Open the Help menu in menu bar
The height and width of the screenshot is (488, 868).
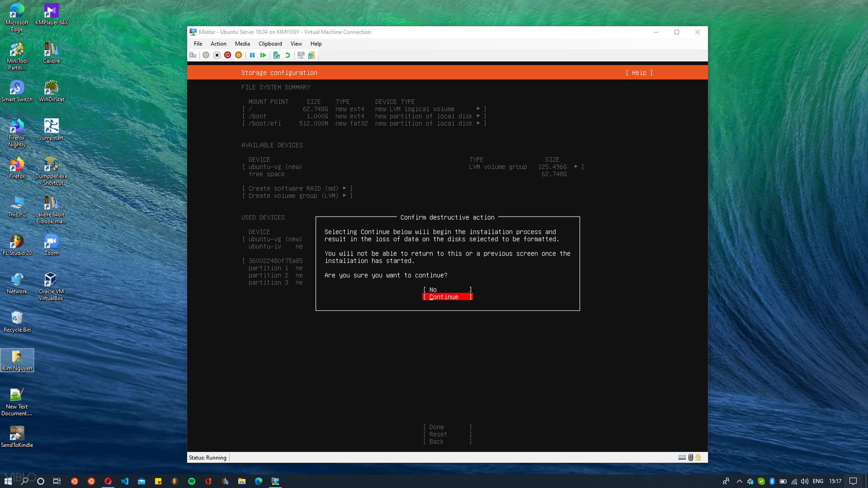pyautogui.click(x=316, y=44)
